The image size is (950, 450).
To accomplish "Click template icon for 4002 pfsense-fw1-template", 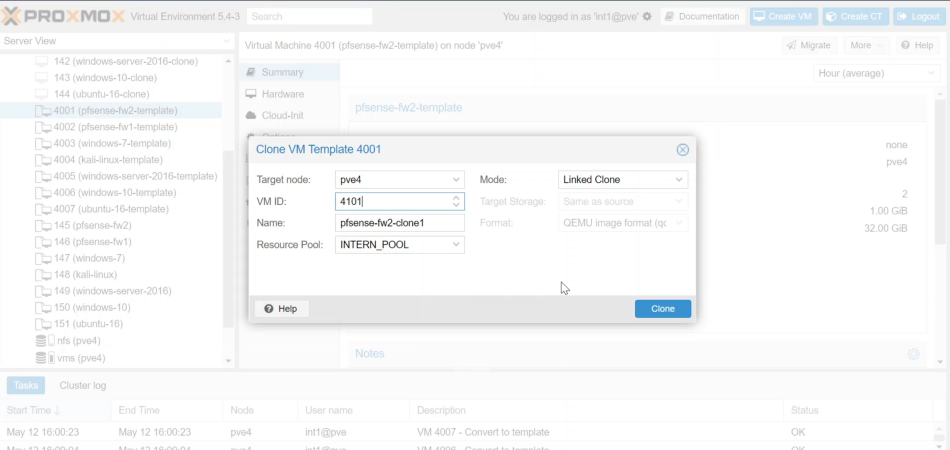I will pyautogui.click(x=43, y=127).
